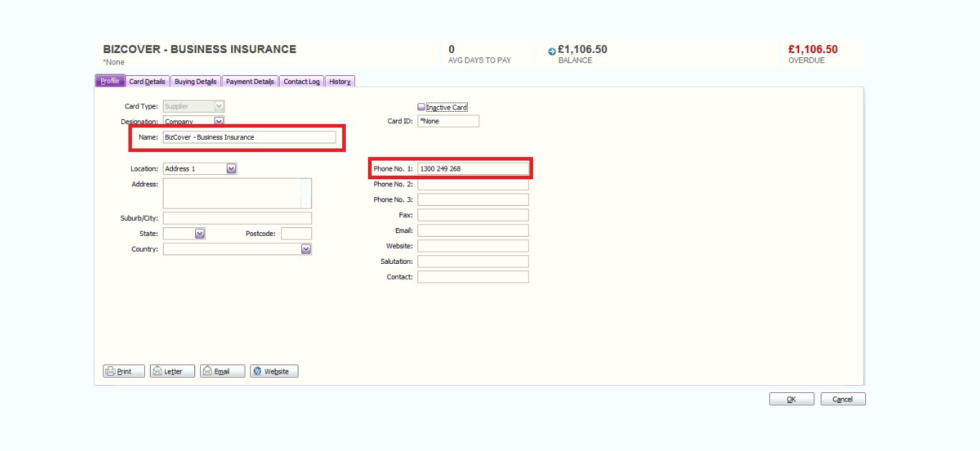Click the Cancel button
Image resolution: width=980 pixels, height=451 pixels.
point(843,399)
